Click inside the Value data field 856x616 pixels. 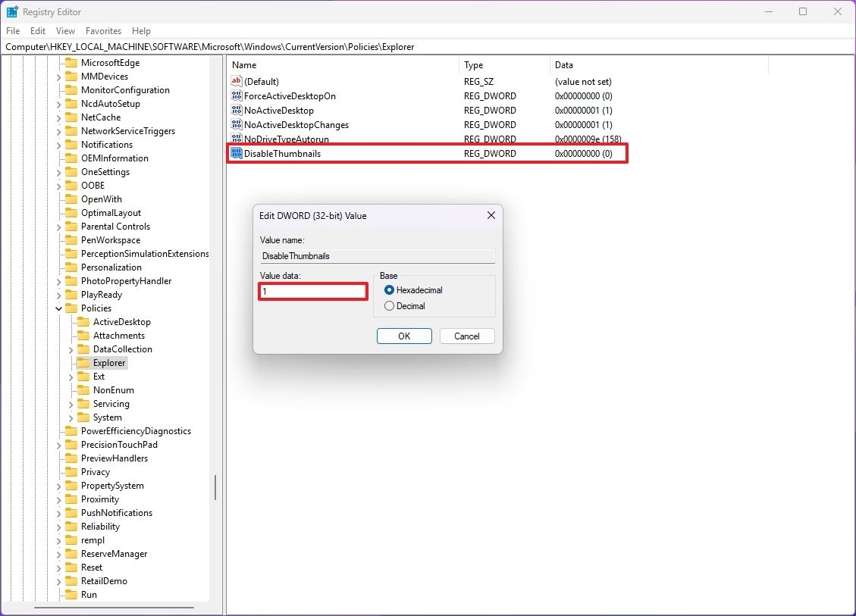pos(312,291)
